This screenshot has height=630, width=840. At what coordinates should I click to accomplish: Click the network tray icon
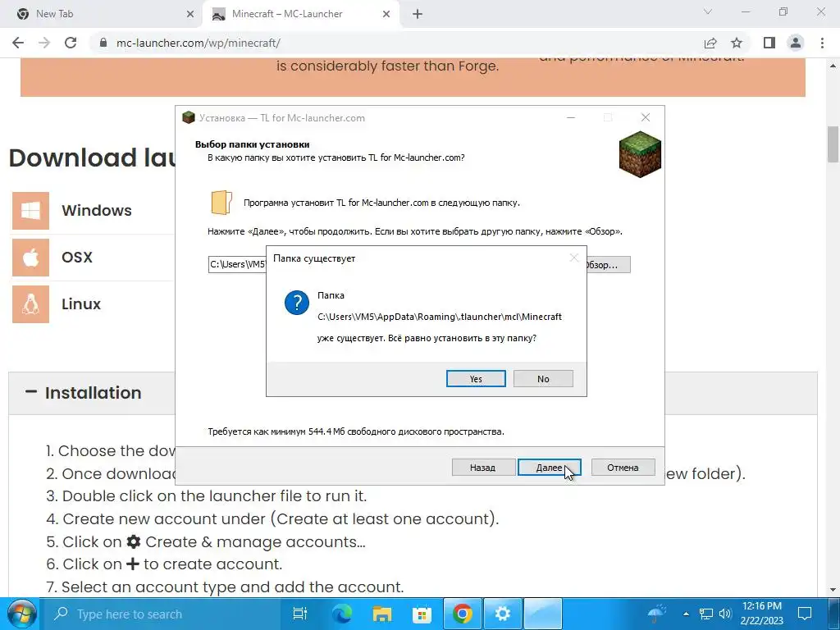click(706, 614)
